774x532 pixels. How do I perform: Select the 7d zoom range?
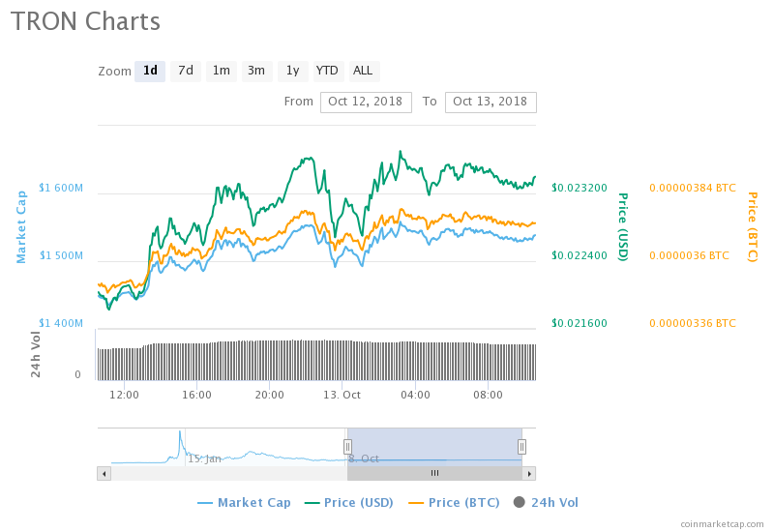pos(186,71)
